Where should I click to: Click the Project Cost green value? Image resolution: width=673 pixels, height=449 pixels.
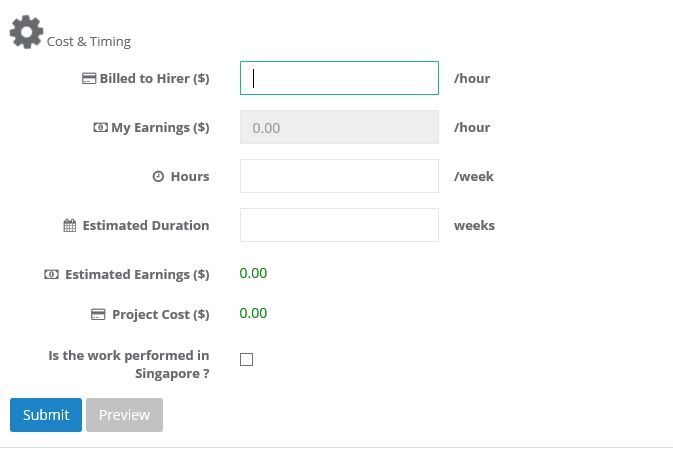click(253, 313)
